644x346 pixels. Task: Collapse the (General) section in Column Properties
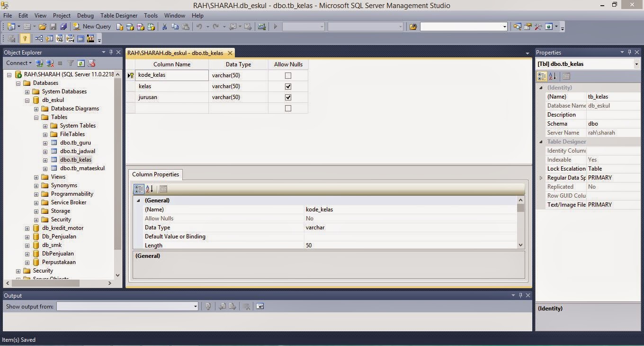[x=138, y=200]
